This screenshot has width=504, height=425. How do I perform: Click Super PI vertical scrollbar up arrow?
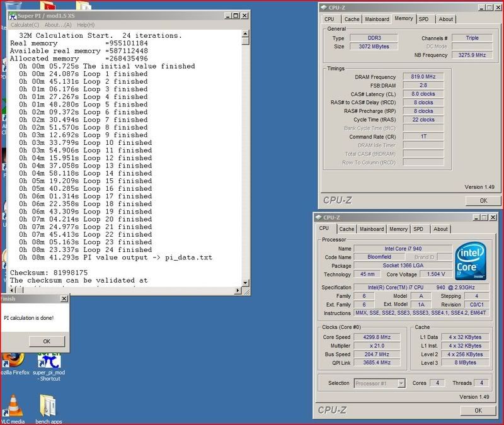coord(245,33)
